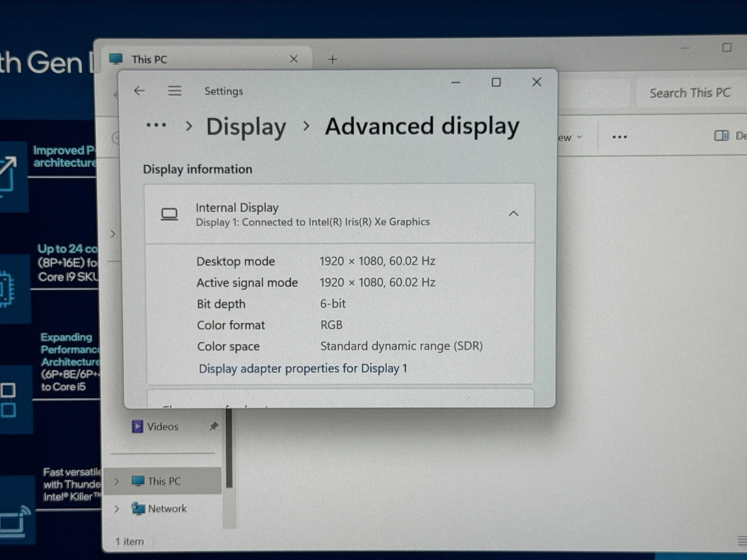
Task: Select the Standard dynamic range (SDR) value
Action: [401, 346]
